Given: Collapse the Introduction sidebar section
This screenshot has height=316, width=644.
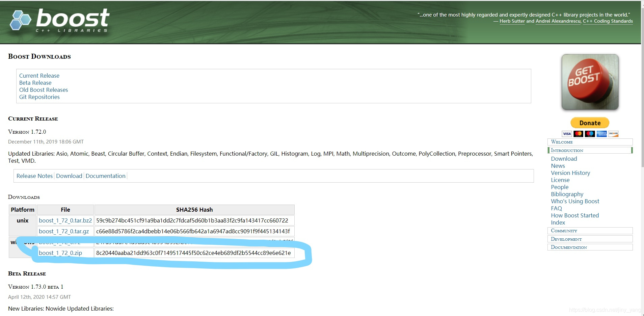Looking at the screenshot, I should click(590, 150).
